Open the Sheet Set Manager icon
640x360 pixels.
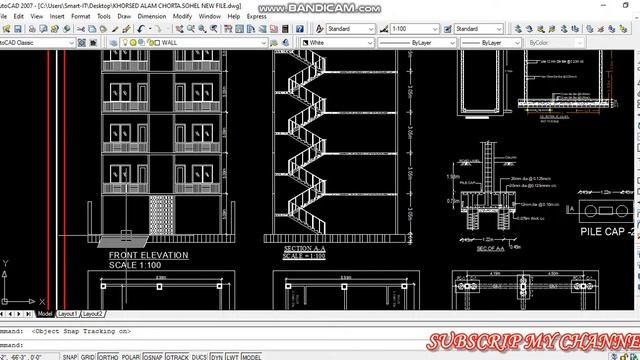[262, 29]
